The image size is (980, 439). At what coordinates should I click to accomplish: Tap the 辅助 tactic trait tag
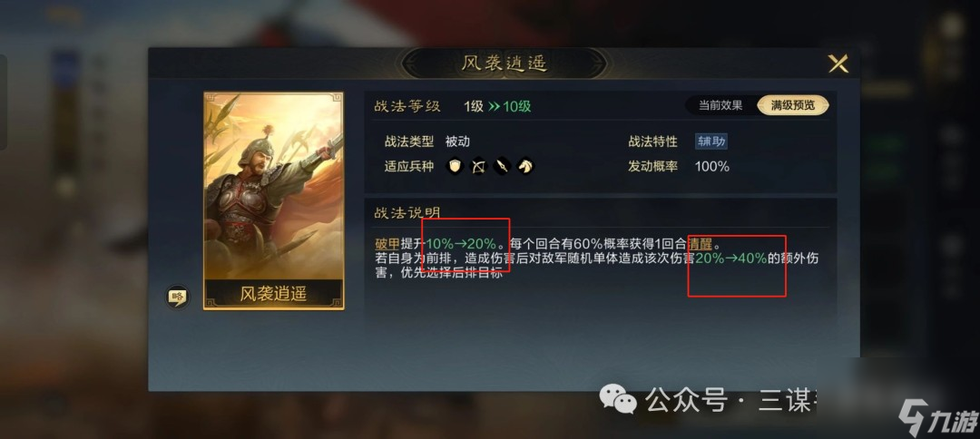point(711,141)
